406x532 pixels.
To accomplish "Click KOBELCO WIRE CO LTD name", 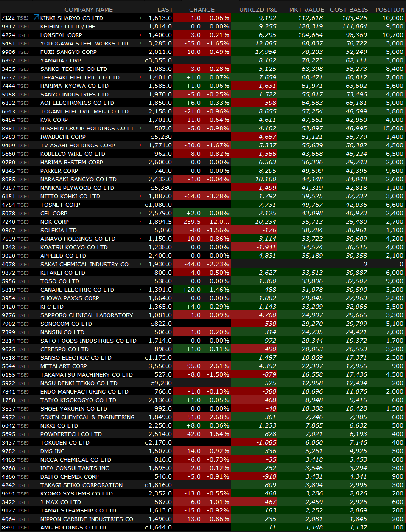I will pos(73,154).
